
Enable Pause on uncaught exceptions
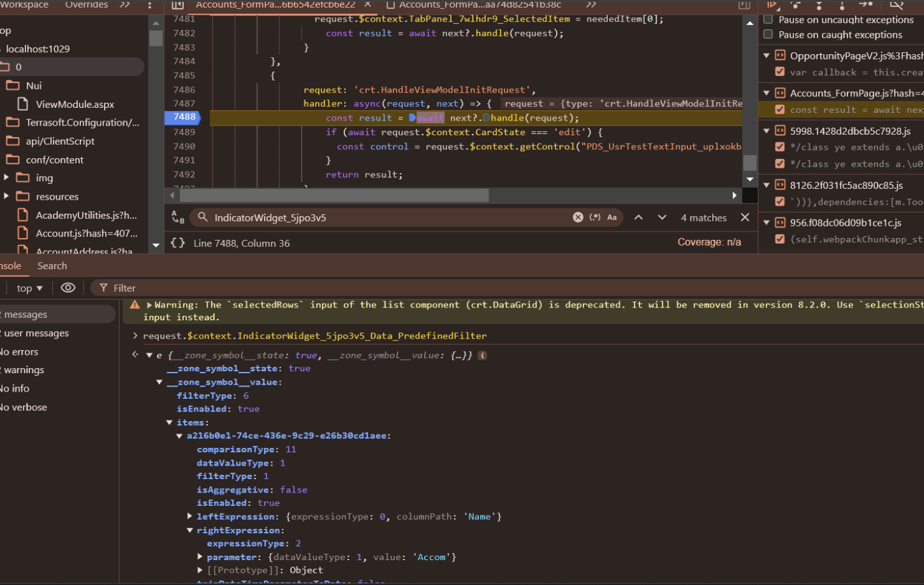tap(768, 20)
